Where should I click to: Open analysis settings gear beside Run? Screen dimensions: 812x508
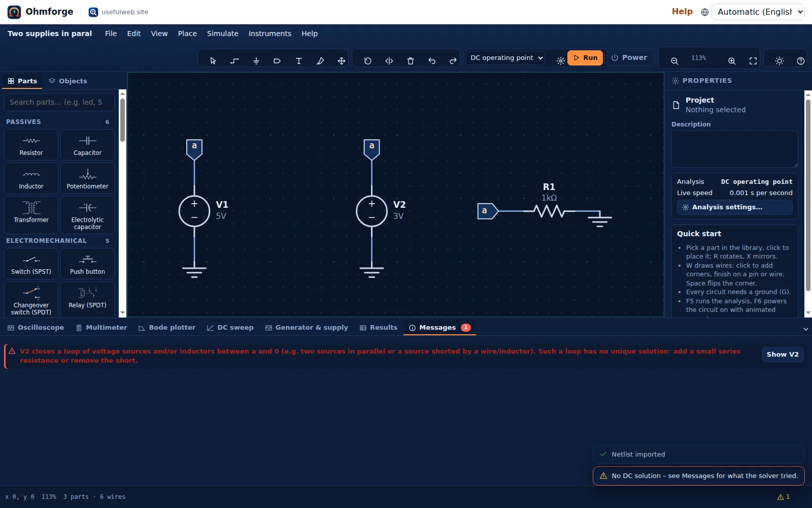pyautogui.click(x=560, y=61)
